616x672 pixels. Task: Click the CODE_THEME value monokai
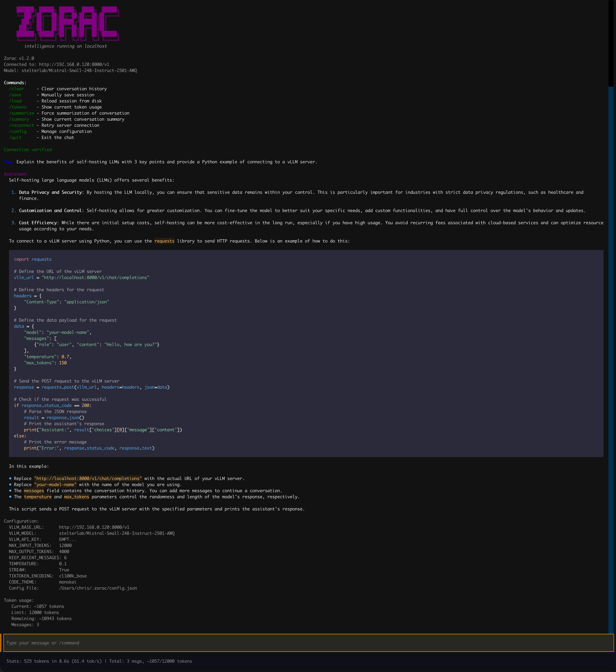pyautogui.click(x=68, y=582)
